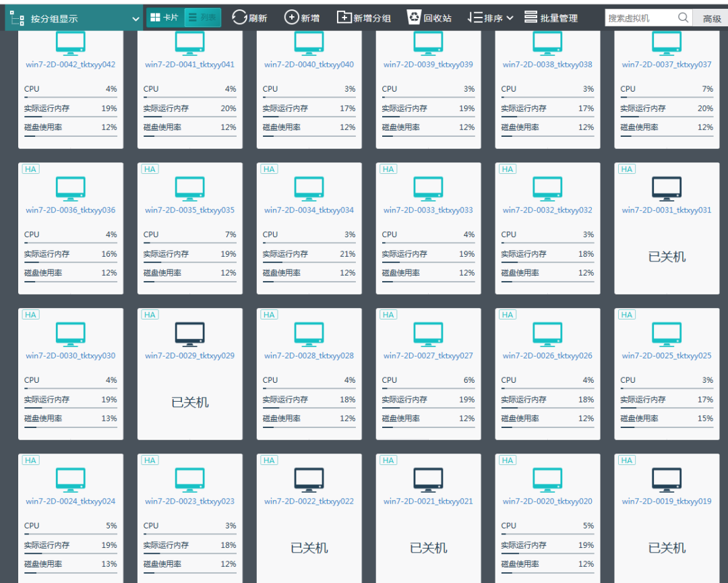Click 21% memory value on win7-2D-0034_tktxyy034
This screenshot has width=728, height=583.
tap(348, 254)
